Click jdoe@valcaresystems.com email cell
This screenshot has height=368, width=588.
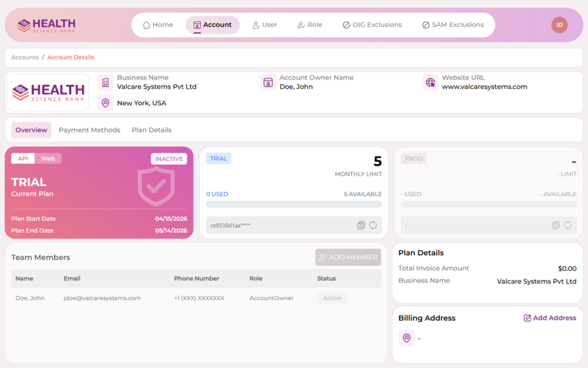tap(102, 298)
